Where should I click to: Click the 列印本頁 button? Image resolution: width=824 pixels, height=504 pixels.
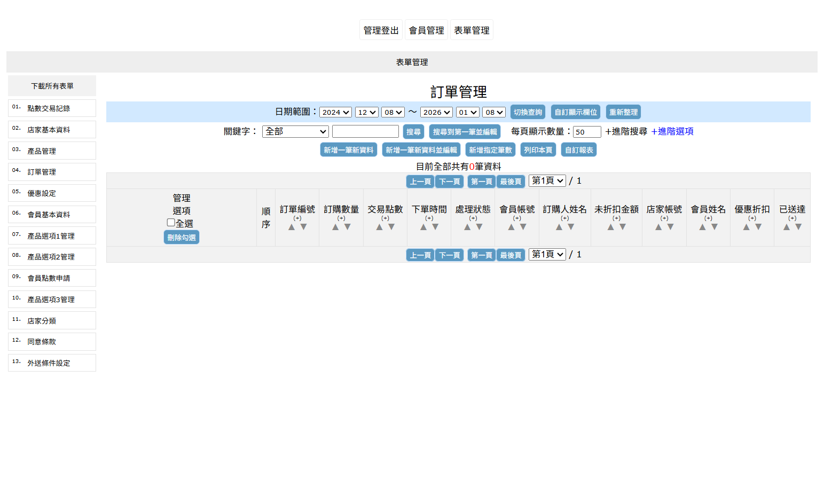(538, 150)
